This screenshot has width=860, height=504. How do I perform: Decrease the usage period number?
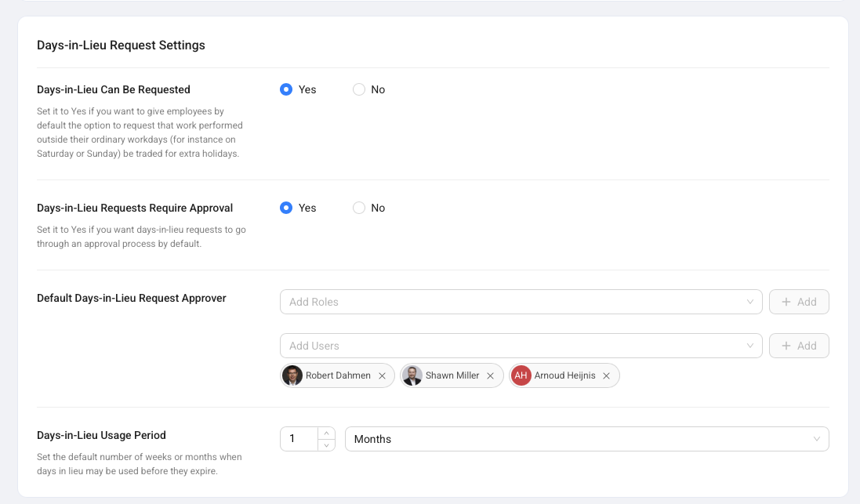pyautogui.click(x=326, y=445)
